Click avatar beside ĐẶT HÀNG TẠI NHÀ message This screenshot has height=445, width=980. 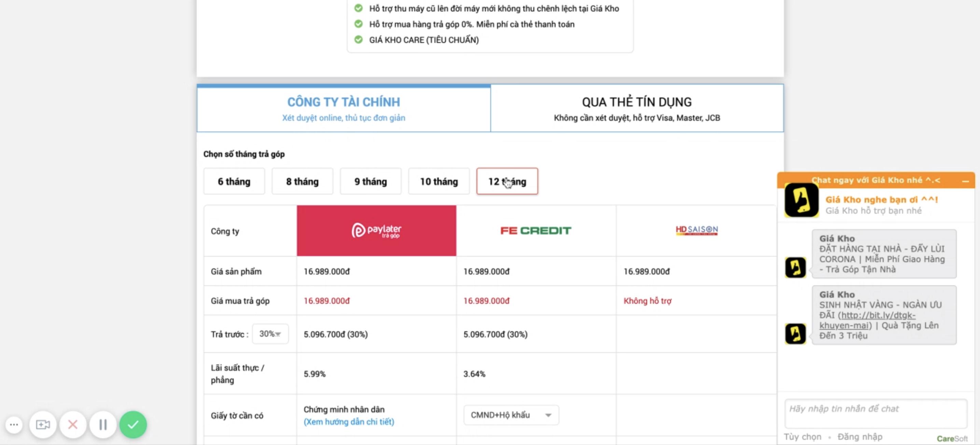pos(795,267)
